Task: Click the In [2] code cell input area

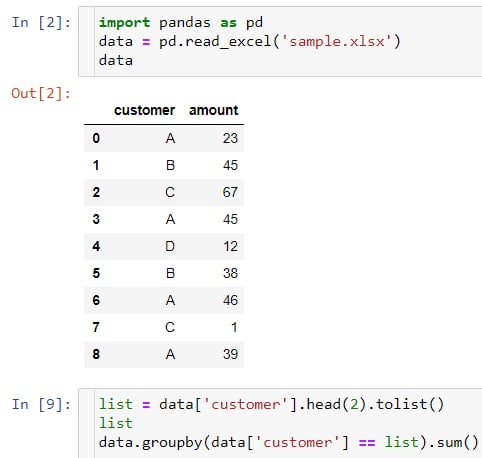Action: 280,41
